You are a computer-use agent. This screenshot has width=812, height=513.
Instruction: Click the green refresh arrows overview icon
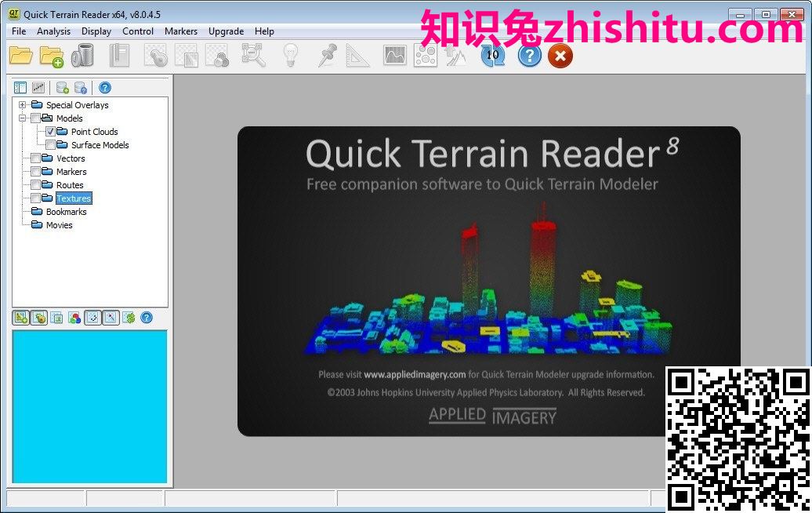click(x=129, y=318)
